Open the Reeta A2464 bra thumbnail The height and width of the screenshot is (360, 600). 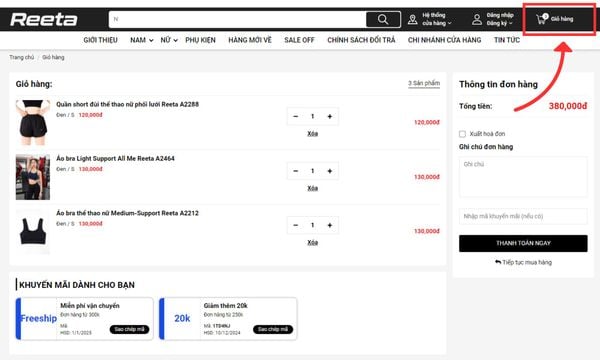point(33,177)
